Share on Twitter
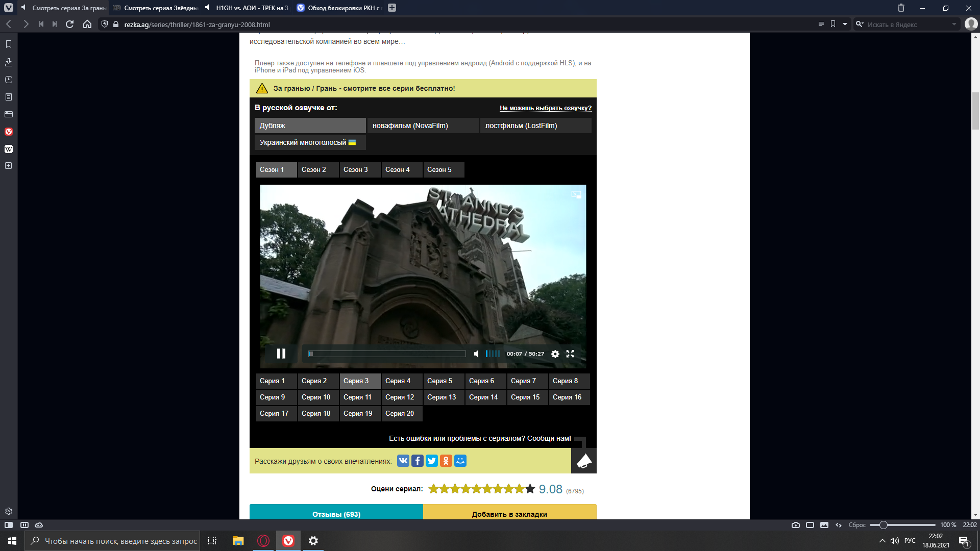 (432, 461)
